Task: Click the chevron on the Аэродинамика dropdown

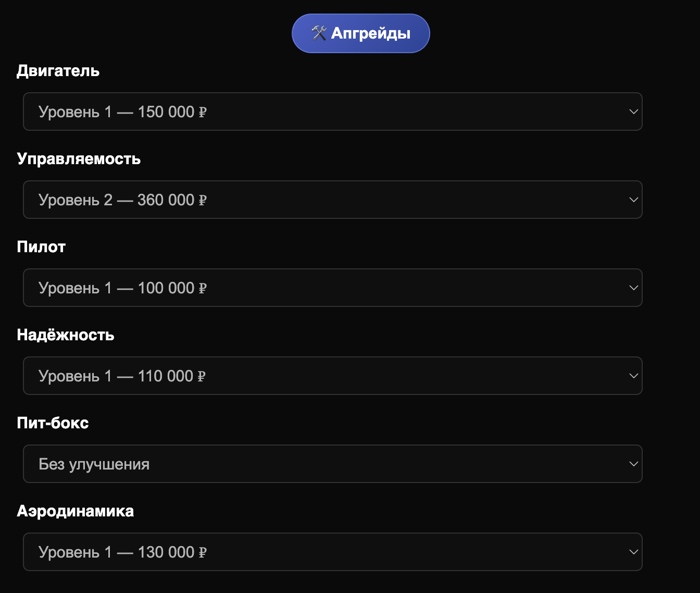Action: pyautogui.click(x=633, y=552)
